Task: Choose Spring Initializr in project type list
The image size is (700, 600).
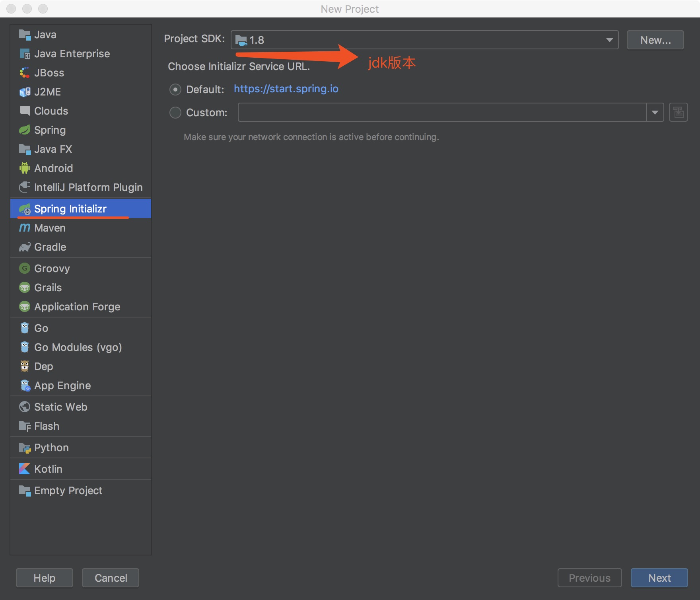Action: click(70, 209)
